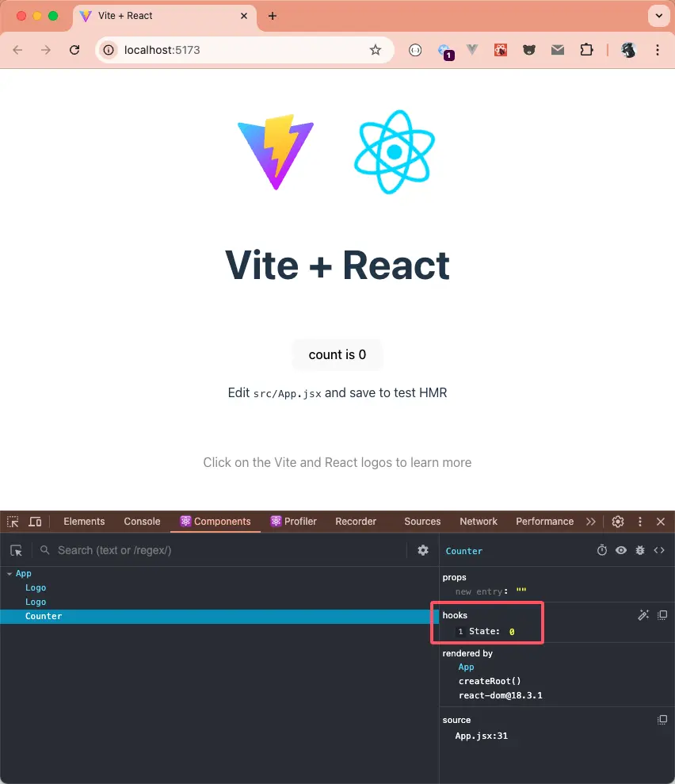Activate DevTools inspect element picker
The image size is (675, 784).
pyautogui.click(x=13, y=522)
